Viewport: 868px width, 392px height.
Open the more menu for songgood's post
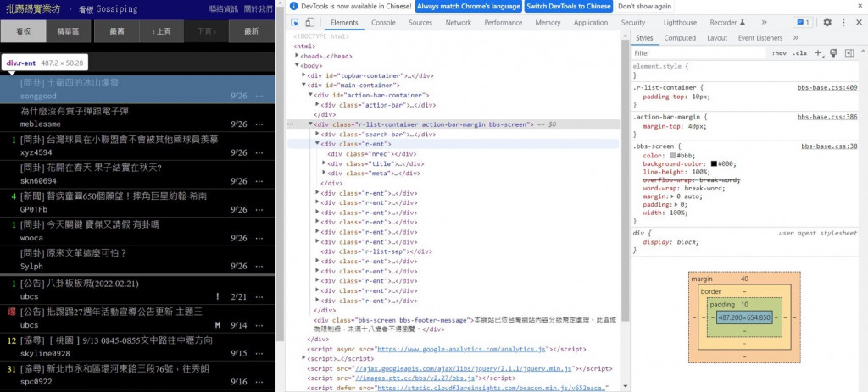pyautogui.click(x=259, y=96)
